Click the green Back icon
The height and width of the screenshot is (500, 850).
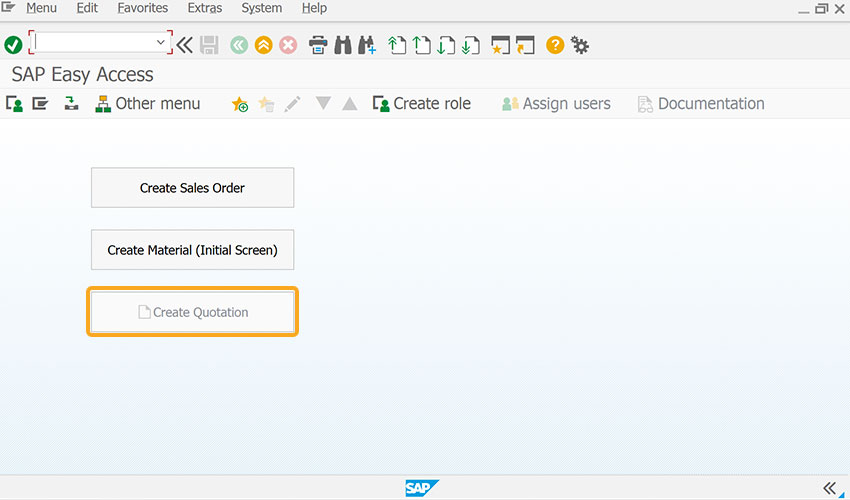[x=239, y=45]
